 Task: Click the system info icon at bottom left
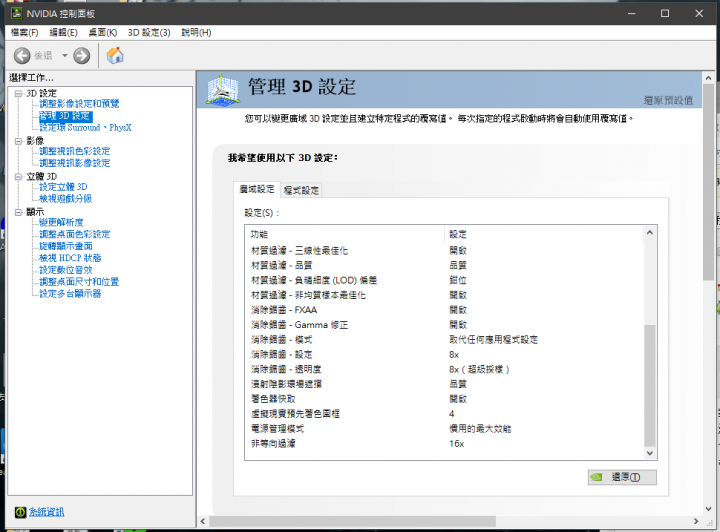coord(20,512)
